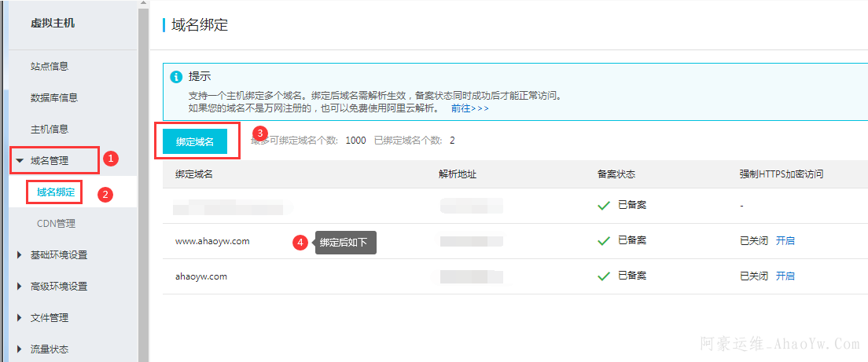Click red step marker number 3
The height and width of the screenshot is (362, 868).
(262, 133)
